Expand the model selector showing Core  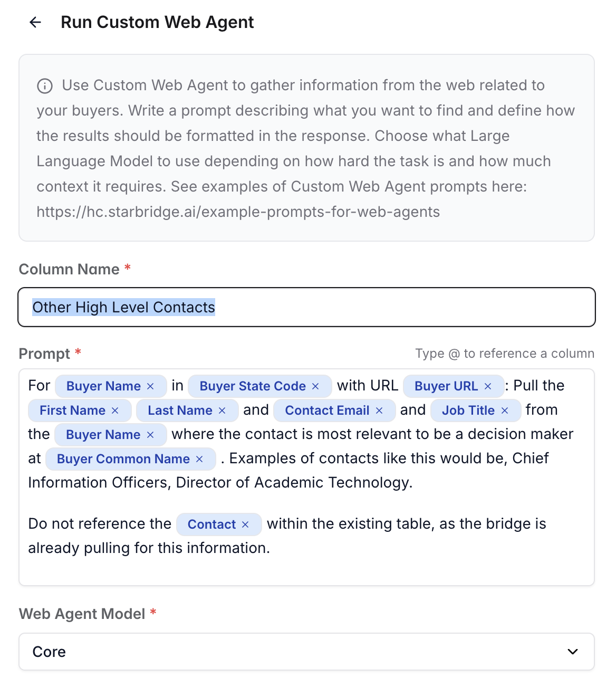click(307, 652)
